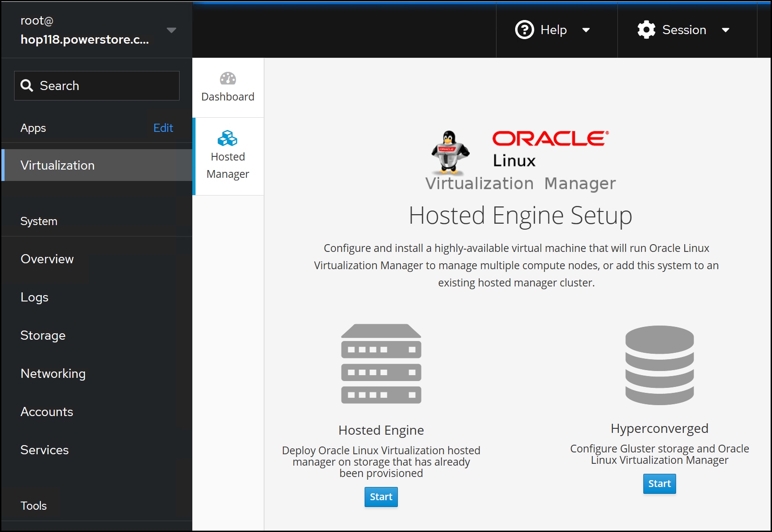Navigate to Networking
The height and width of the screenshot is (532, 772).
53,373
